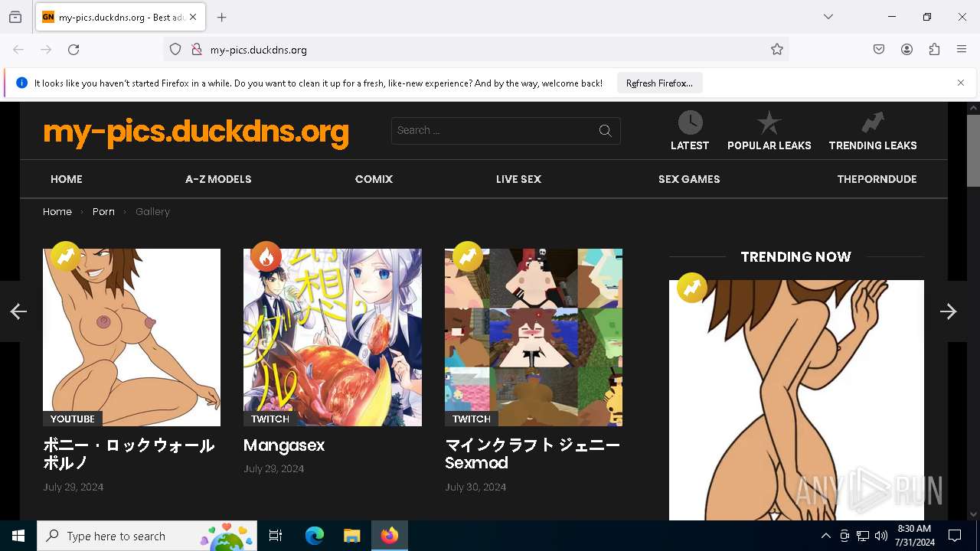Close the my-pics.duckdns.org tab
Viewport: 980px width, 551px height.
tap(193, 17)
